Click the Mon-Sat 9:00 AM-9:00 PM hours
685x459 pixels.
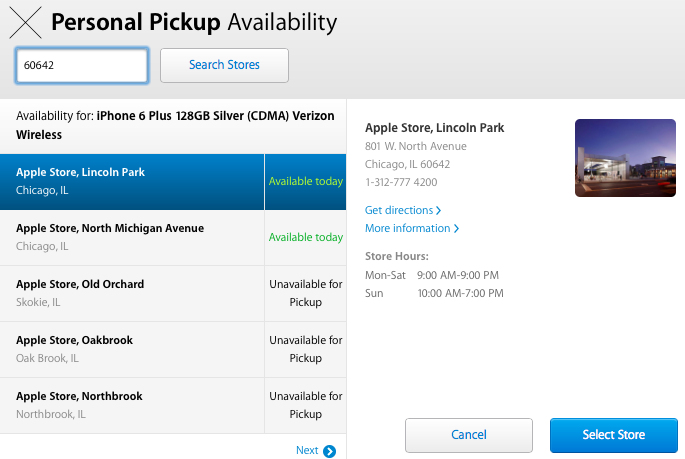(432, 275)
